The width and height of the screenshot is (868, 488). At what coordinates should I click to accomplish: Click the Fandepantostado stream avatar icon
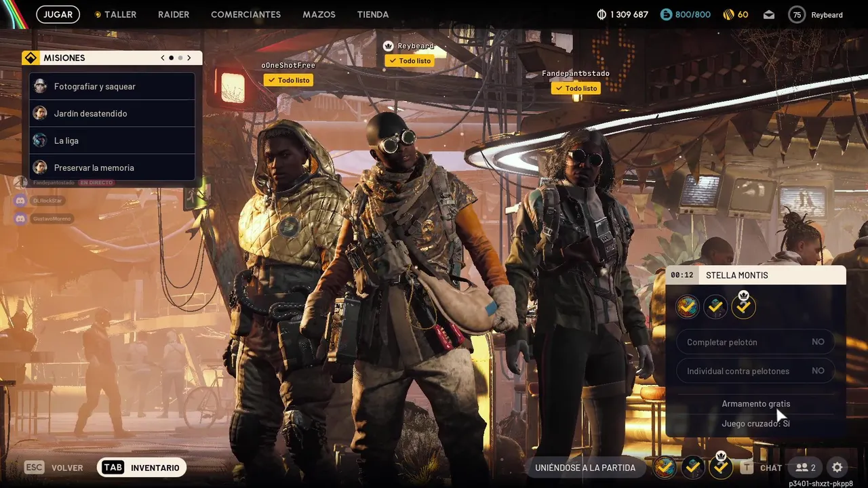[21, 182]
